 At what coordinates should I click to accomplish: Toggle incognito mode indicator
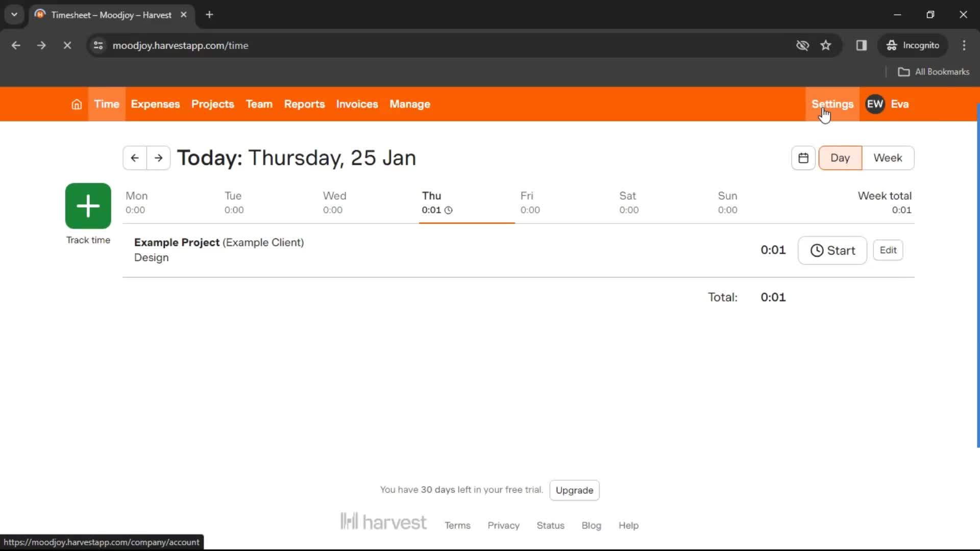(x=913, y=46)
